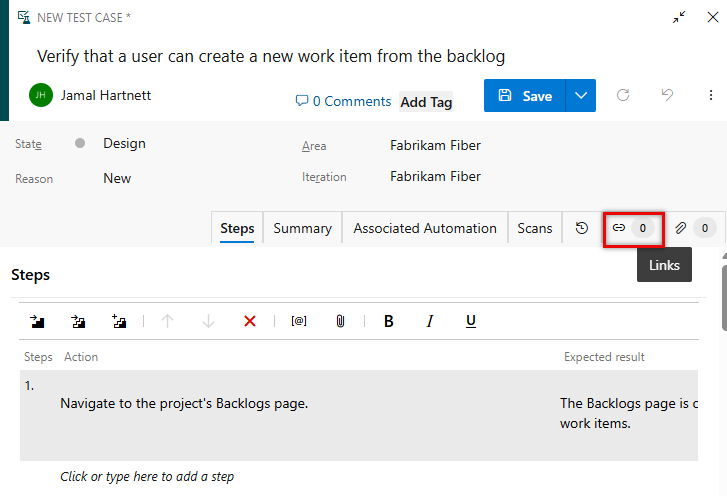The height and width of the screenshot is (496, 727).
Task: Add step attachment with green paperclip
Action: coord(340,321)
